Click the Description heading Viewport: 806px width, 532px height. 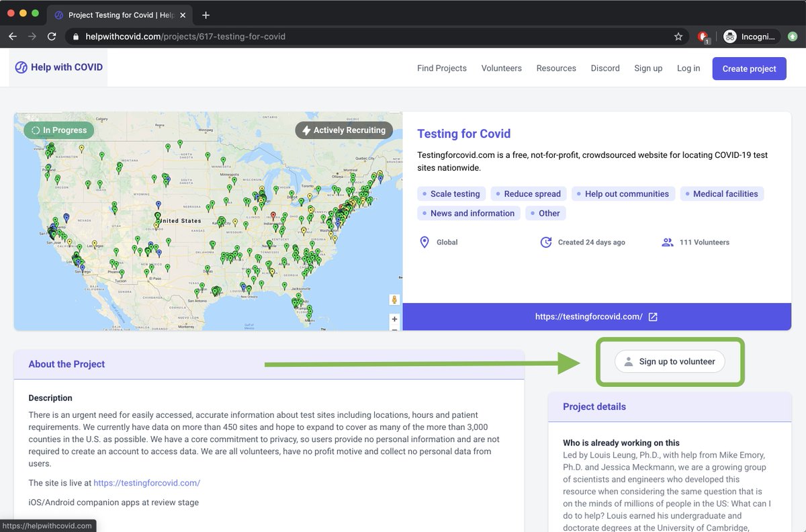tap(50, 398)
